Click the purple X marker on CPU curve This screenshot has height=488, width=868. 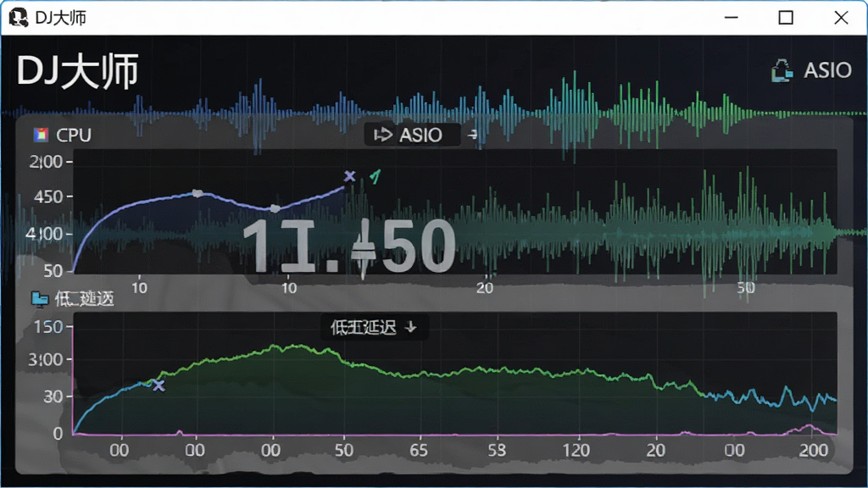349,176
